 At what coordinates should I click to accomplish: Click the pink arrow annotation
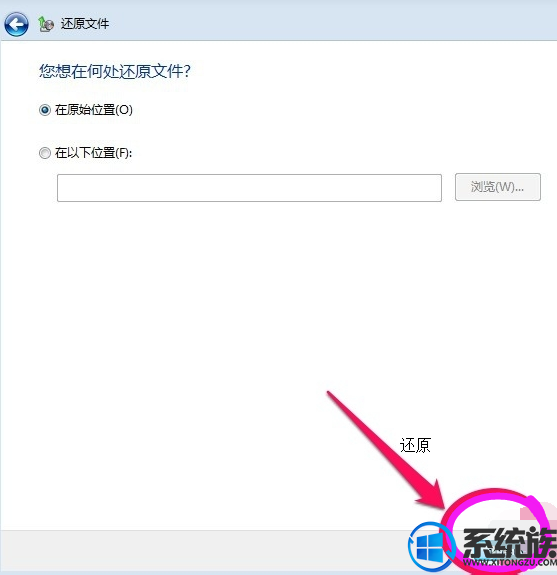pos(389,453)
